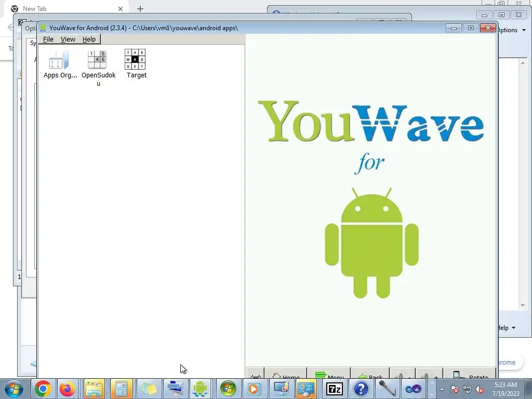Switch to YouWave Android taskbar icon
Image resolution: width=532 pixels, height=399 pixels.
[x=200, y=389]
